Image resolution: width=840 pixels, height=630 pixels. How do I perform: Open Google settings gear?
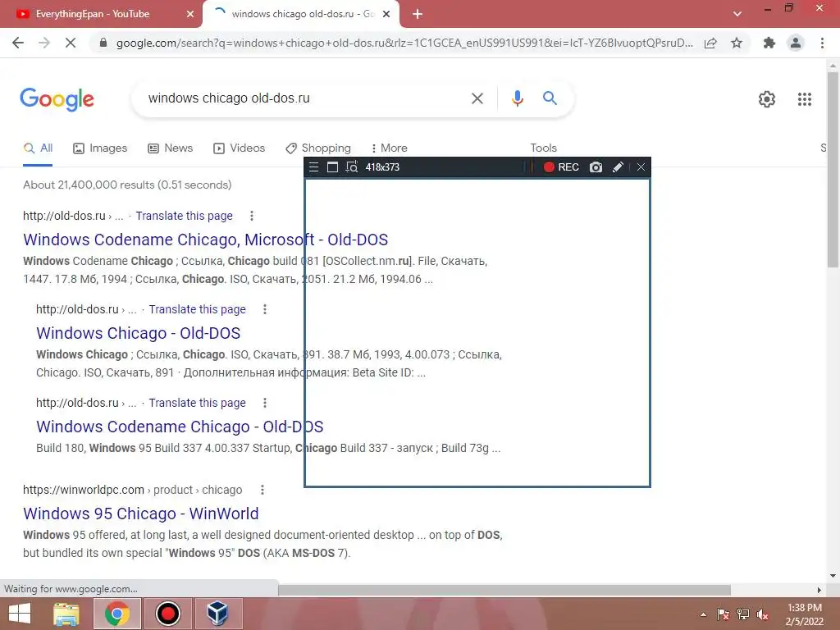click(x=767, y=99)
